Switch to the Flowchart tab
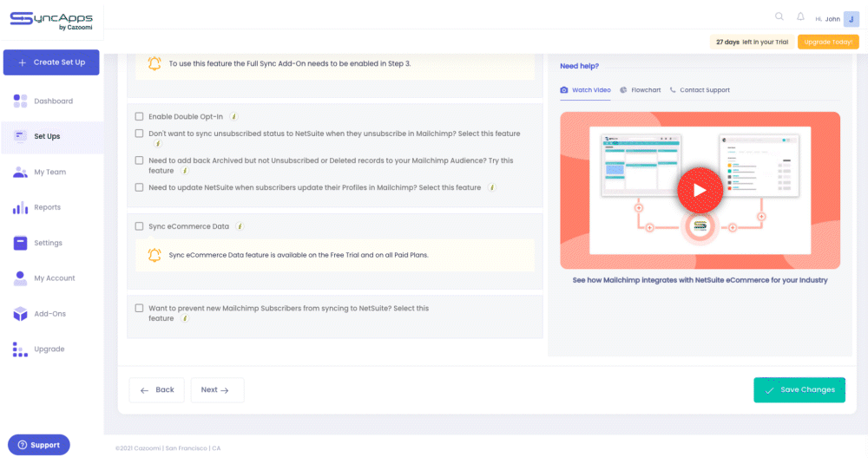Image resolution: width=868 pixels, height=470 pixels. click(640, 89)
